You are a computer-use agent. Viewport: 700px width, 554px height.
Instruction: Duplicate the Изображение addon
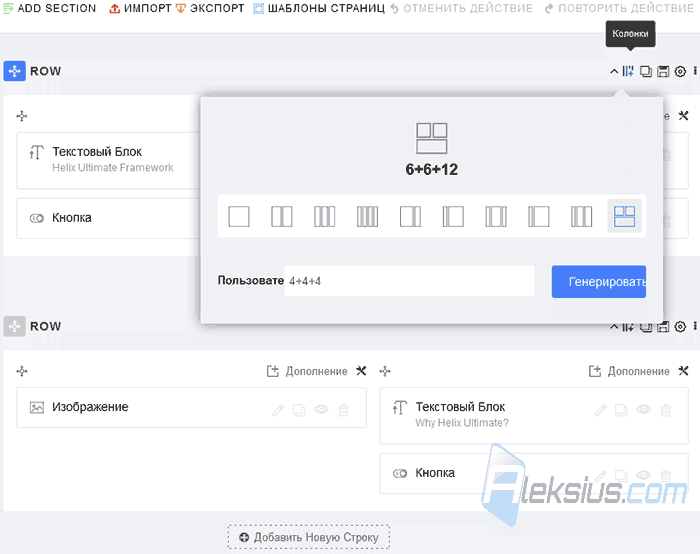(299, 410)
